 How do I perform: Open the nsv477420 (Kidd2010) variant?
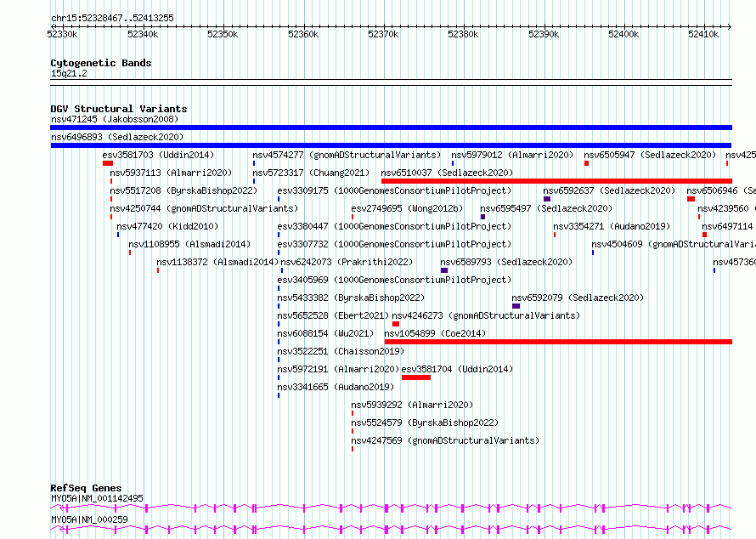click(167, 226)
